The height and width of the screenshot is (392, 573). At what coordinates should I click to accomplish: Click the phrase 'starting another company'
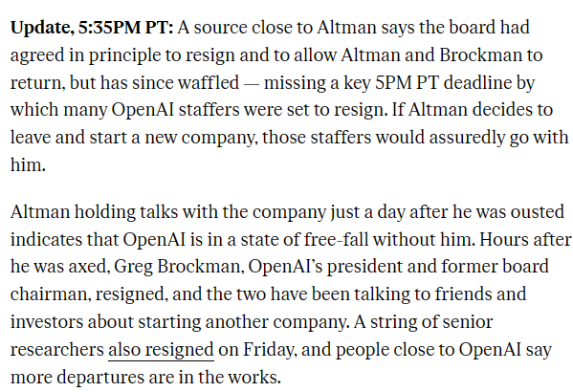point(242,322)
